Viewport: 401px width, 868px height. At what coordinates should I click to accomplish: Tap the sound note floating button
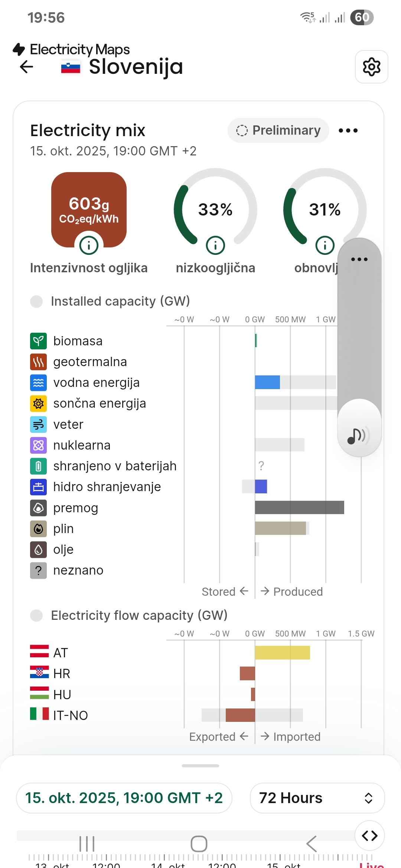(359, 435)
